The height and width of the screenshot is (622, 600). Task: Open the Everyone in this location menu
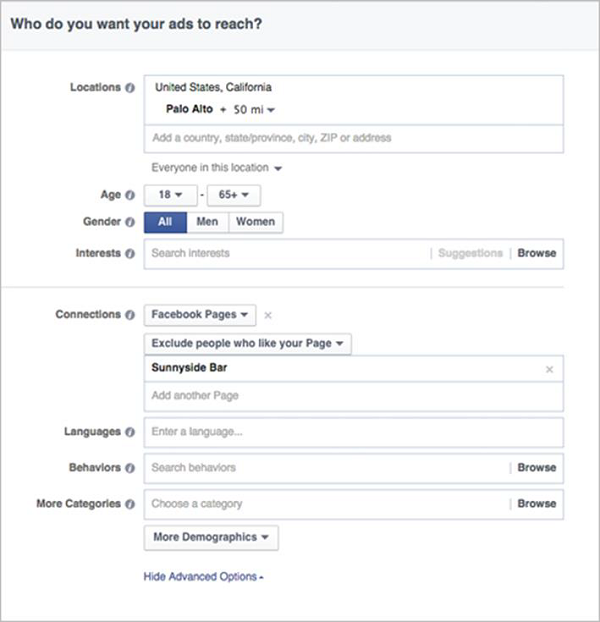[217, 168]
